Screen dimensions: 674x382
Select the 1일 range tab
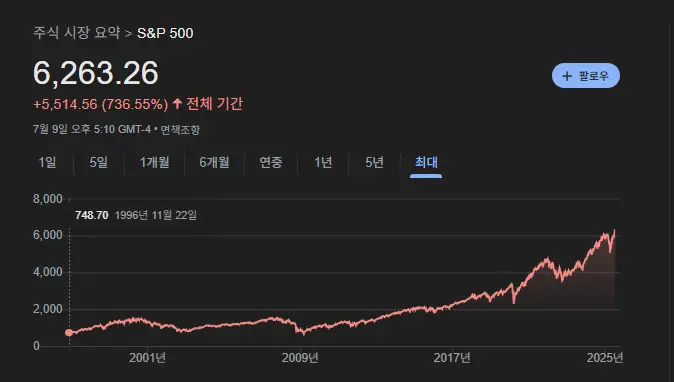(47, 162)
